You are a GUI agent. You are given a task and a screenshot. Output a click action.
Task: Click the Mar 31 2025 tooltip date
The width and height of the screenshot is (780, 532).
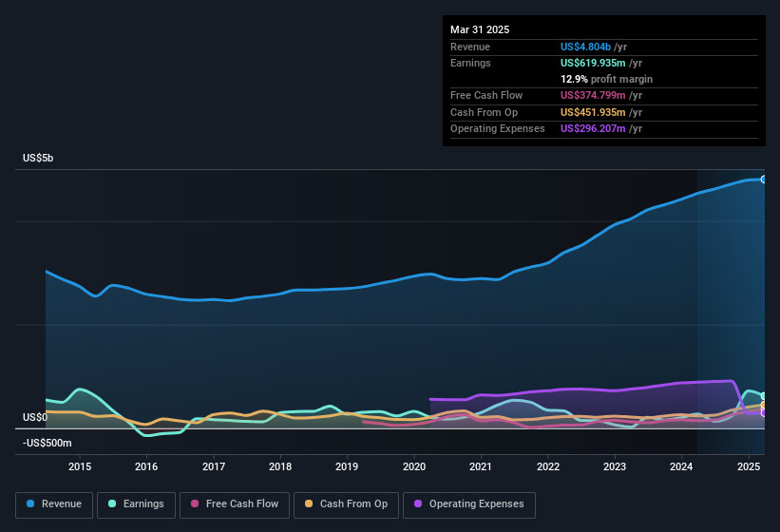coord(480,29)
